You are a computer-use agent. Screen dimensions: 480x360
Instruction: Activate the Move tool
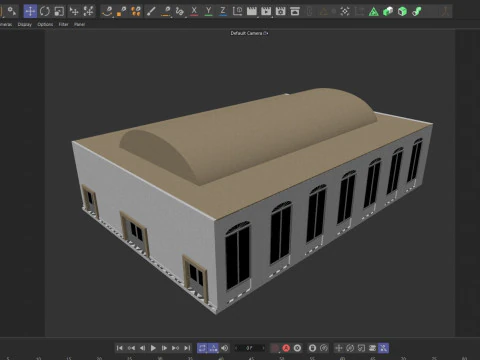pyautogui.click(x=30, y=11)
